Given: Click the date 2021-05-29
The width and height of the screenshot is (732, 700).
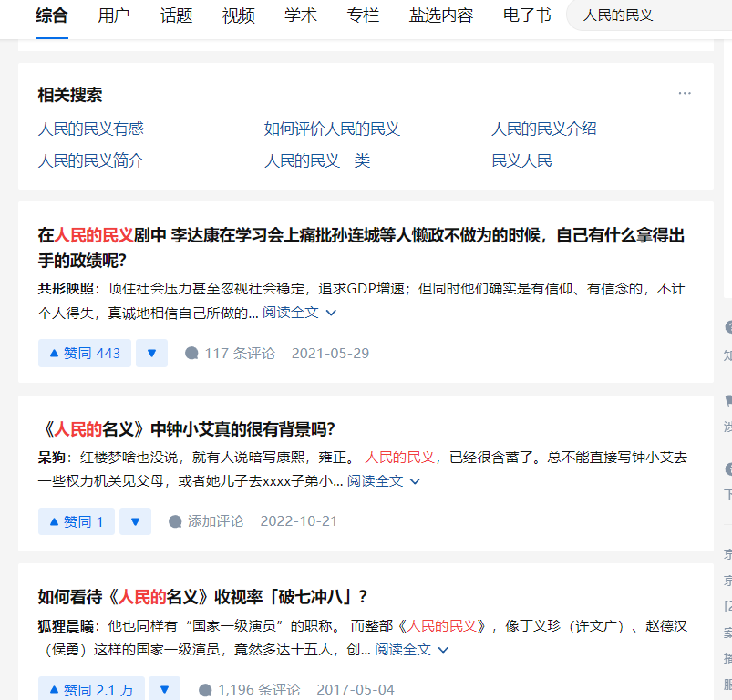Looking at the screenshot, I should tap(331, 354).
